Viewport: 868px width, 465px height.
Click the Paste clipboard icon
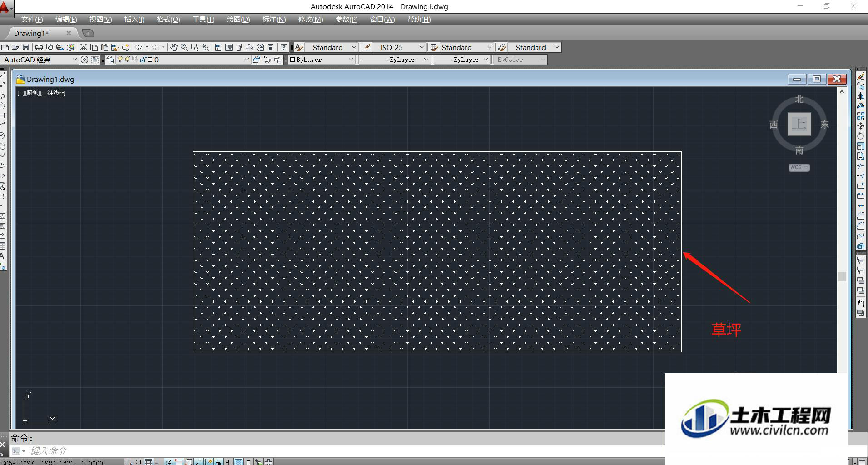coord(104,47)
